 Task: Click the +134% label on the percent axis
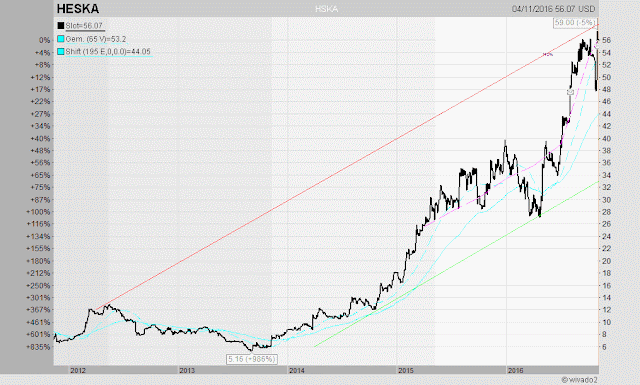click(x=39, y=236)
